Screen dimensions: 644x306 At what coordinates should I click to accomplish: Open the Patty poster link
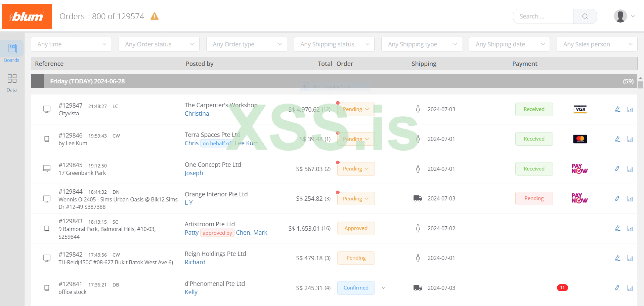[x=191, y=233]
